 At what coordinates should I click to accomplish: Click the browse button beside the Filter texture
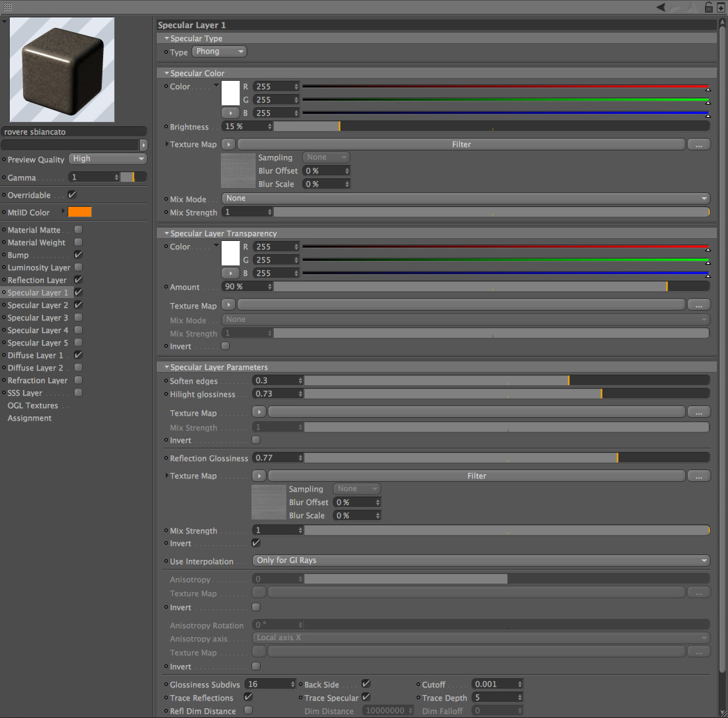(699, 145)
